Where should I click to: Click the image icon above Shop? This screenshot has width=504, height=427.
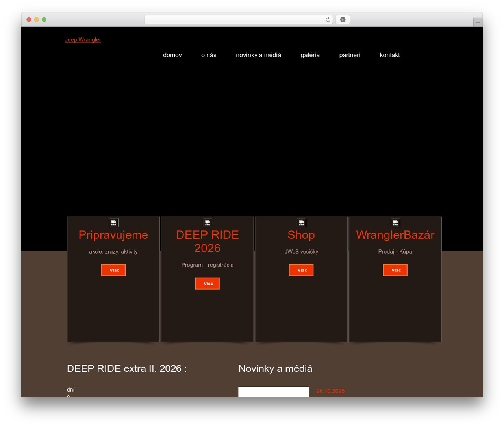301,223
